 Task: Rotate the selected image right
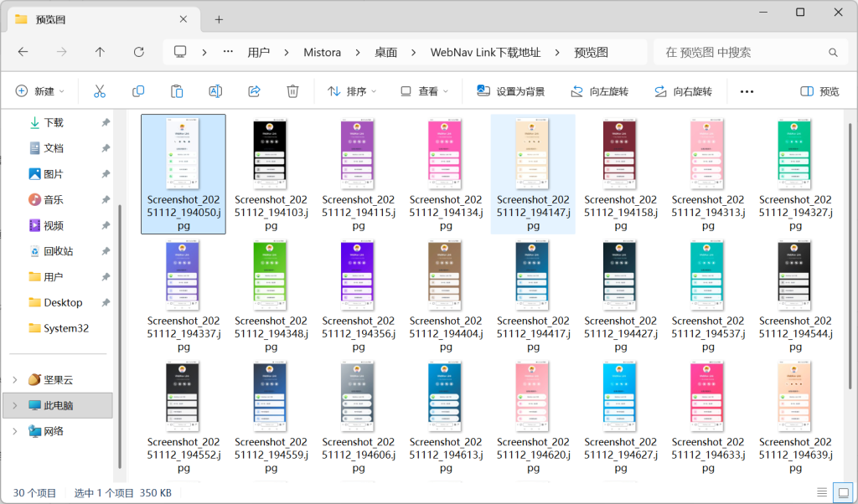tap(687, 90)
